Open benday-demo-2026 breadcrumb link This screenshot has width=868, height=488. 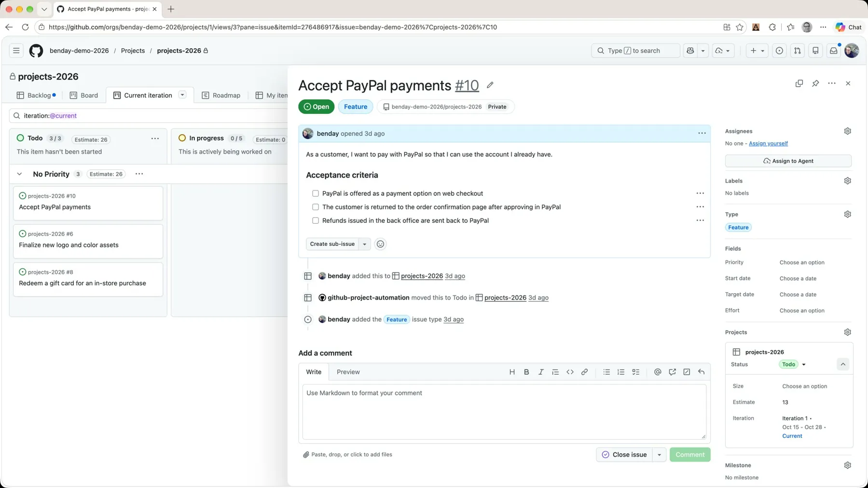tap(79, 51)
